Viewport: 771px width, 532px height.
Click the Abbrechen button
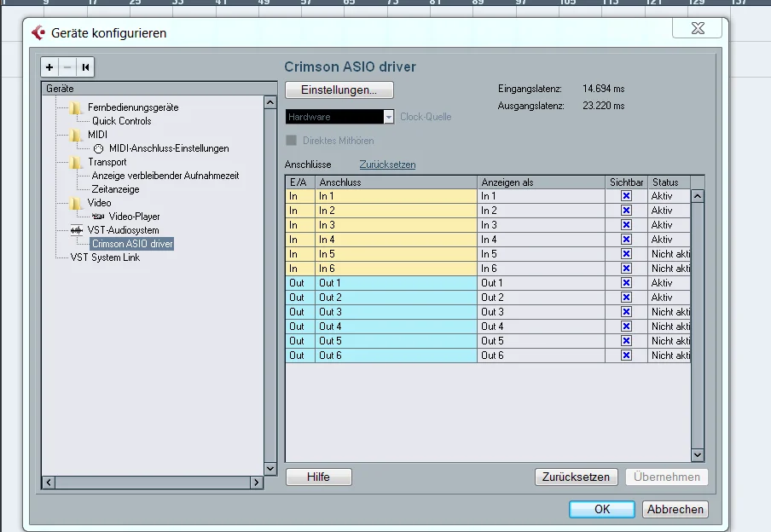tap(675, 509)
